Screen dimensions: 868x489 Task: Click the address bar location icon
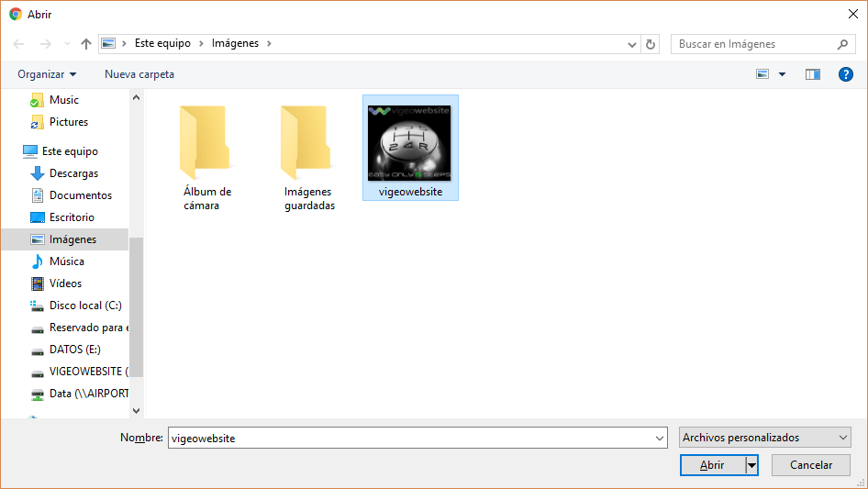(x=108, y=43)
